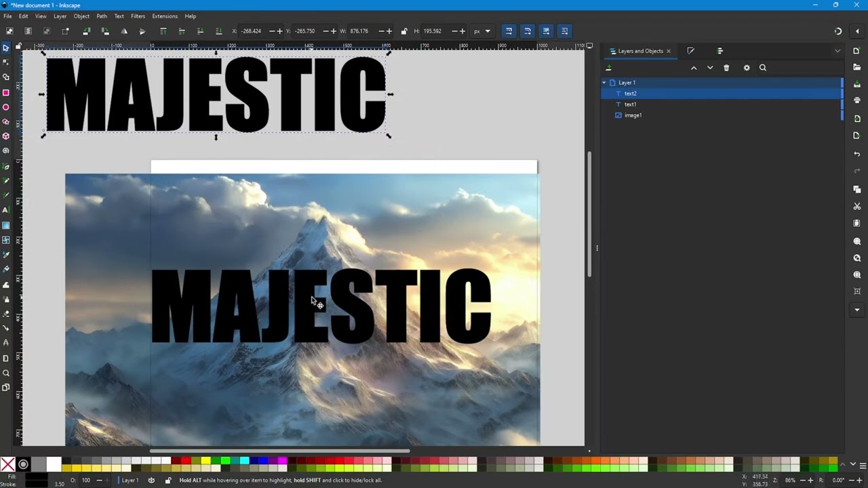The image size is (868, 488).
Task: Select the Ellipse tool
Action: (6, 107)
